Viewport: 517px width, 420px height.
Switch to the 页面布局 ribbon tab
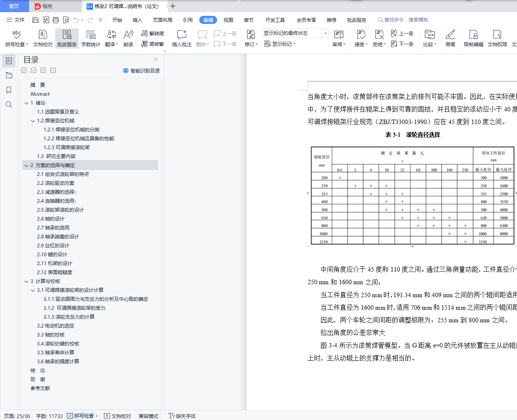[x=163, y=20]
